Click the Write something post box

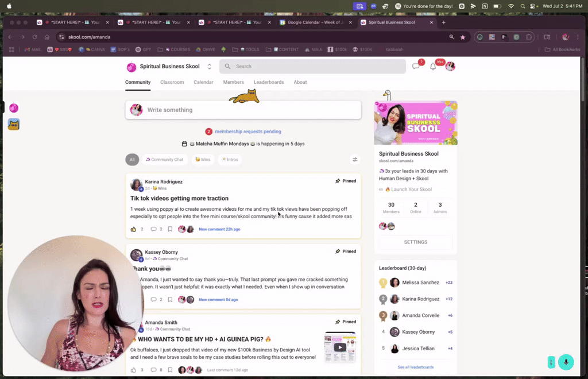coord(243,110)
